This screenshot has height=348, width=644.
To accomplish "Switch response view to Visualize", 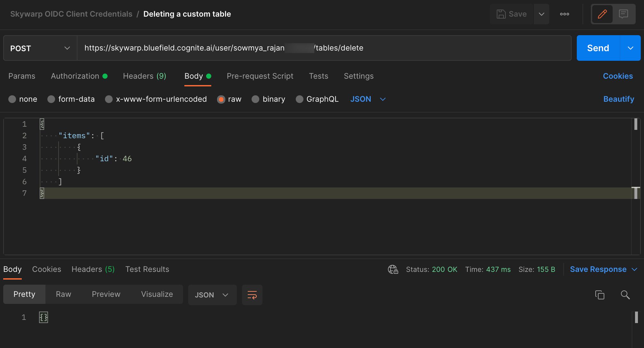I will pos(157,294).
